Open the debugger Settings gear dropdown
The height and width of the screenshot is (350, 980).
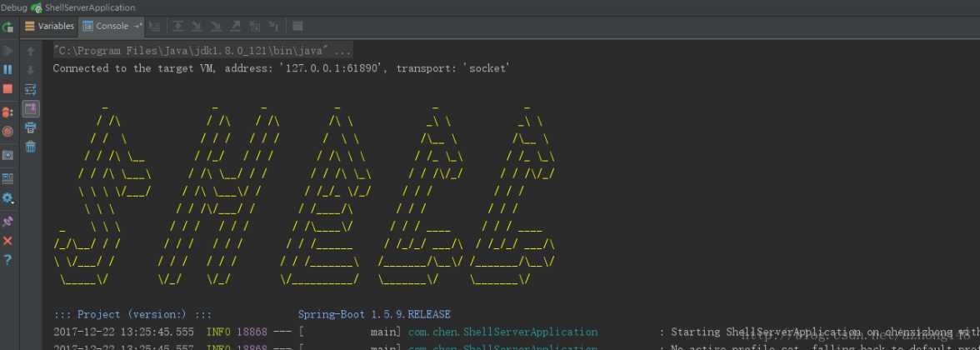[x=7, y=198]
